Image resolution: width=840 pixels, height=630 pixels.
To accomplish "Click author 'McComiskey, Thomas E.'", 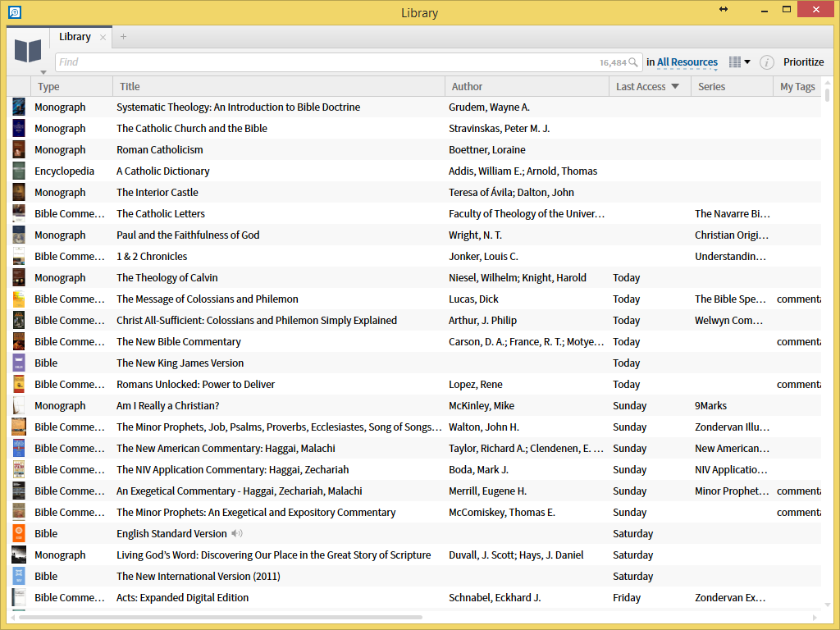I will [x=502, y=512].
